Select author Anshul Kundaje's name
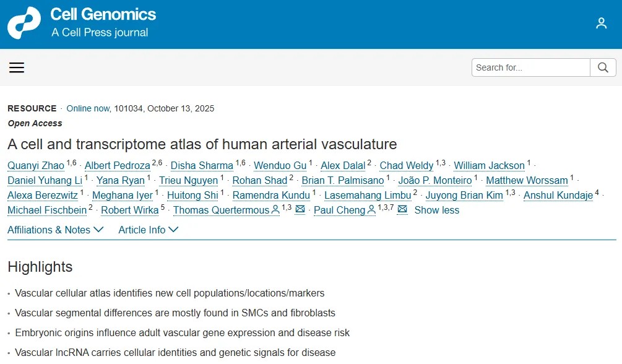Screen dimensions: 622x364 tap(558, 195)
